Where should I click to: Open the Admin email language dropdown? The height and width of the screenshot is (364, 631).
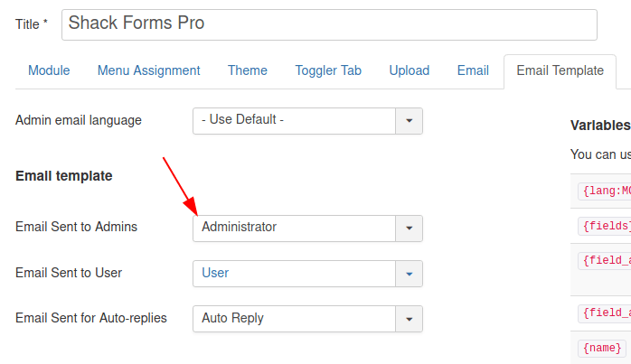[x=307, y=121]
